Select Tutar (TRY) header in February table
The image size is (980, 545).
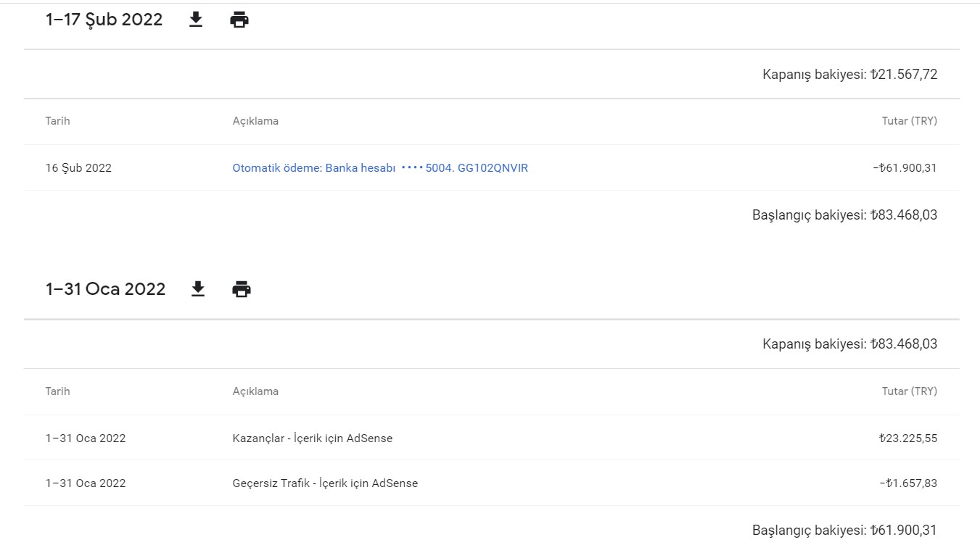910,121
